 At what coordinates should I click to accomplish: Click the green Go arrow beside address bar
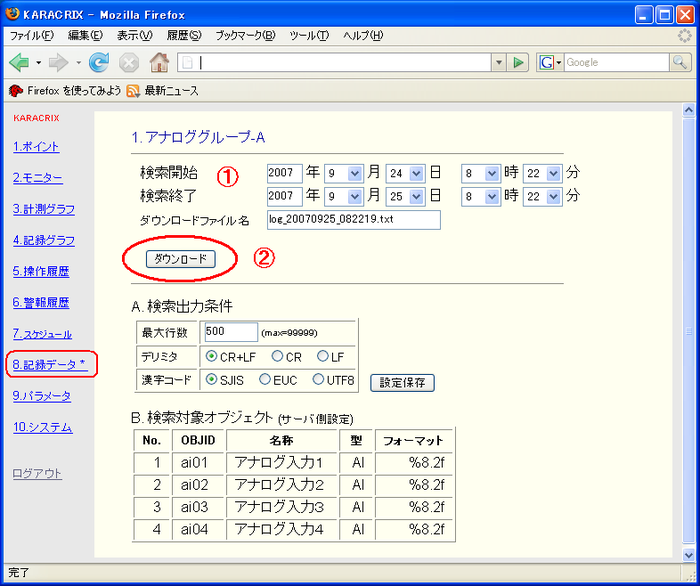[x=518, y=62]
